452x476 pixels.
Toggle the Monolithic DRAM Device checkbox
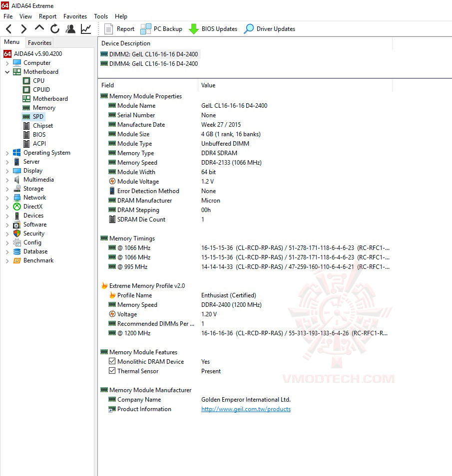pos(112,361)
